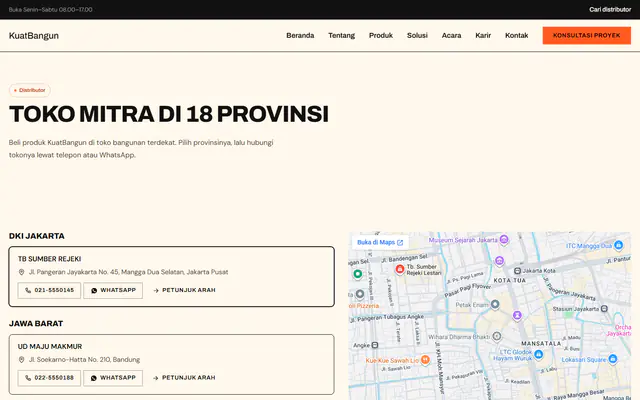This screenshot has height=400, width=640.
Task: Click the location pin icon beside Jl. Soekarno-Hatta address
Action: (x=21, y=360)
